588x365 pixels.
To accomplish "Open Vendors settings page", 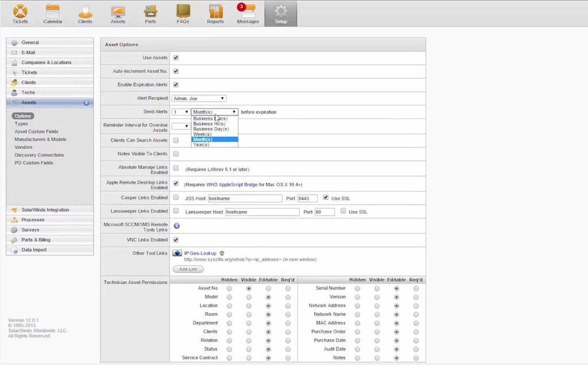I will point(24,148).
